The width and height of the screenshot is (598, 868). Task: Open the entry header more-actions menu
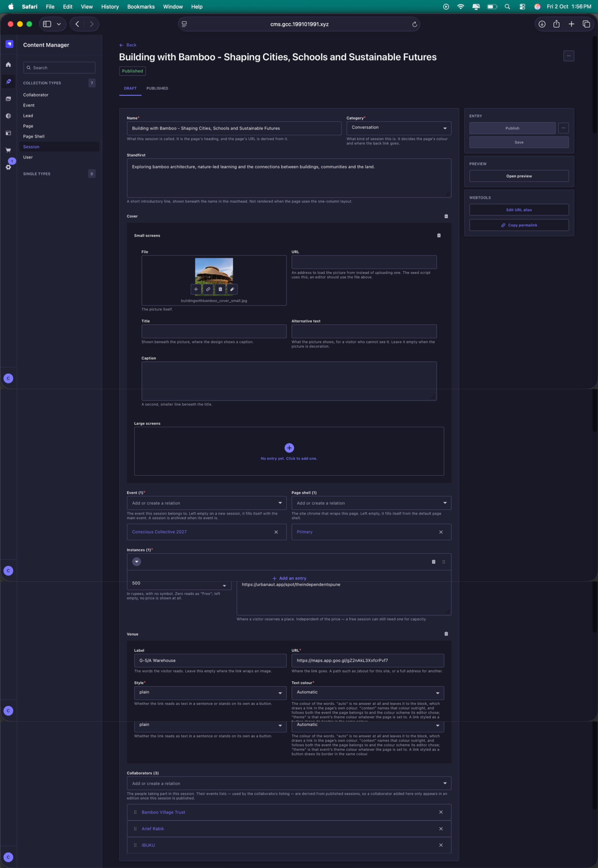[568, 56]
